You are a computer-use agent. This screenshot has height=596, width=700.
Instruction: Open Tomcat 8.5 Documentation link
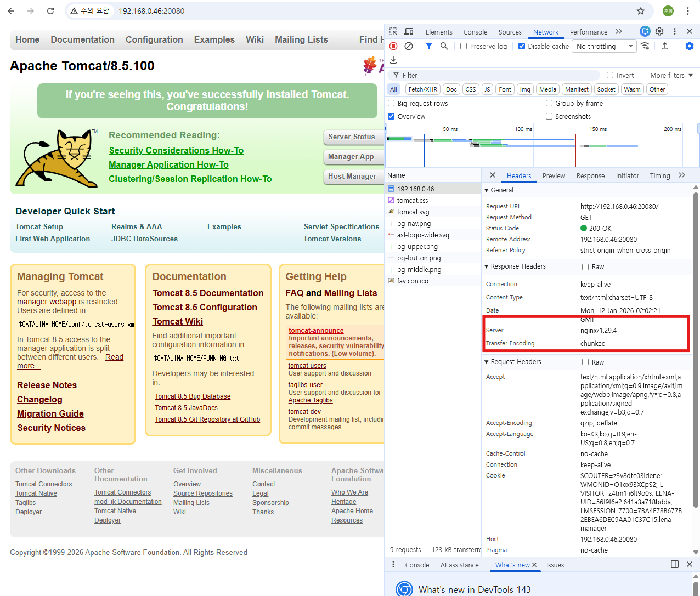click(208, 293)
